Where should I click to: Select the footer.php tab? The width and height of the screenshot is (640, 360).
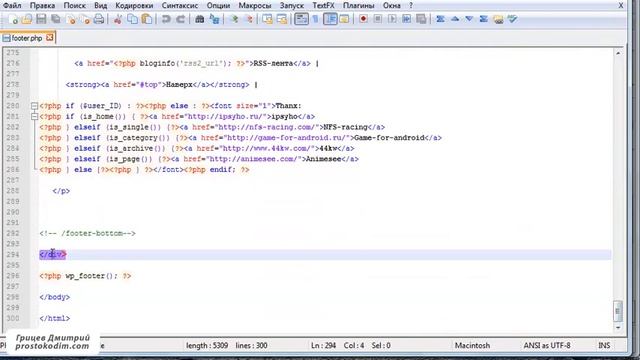click(27, 38)
